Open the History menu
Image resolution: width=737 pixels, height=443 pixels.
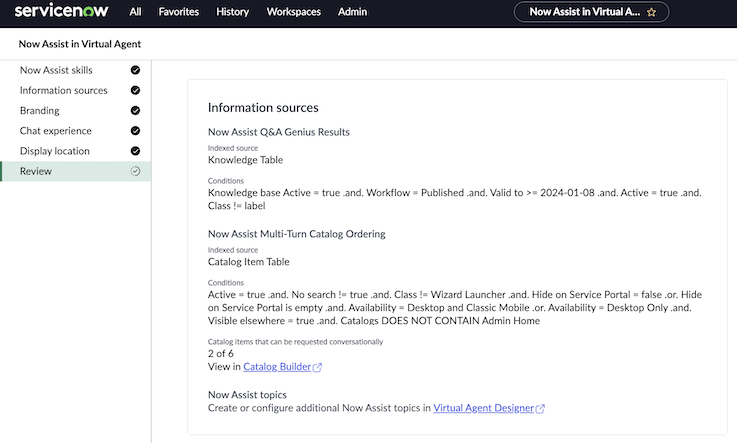233,12
